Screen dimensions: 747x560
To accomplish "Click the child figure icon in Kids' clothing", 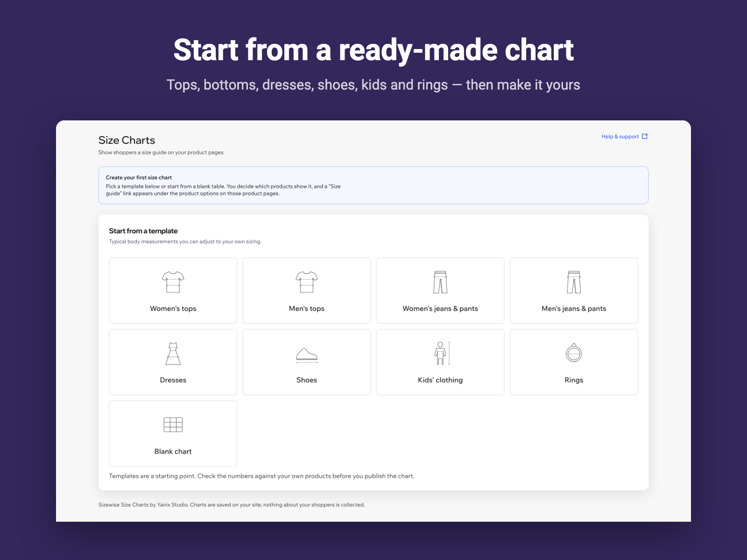I will 442,353.
